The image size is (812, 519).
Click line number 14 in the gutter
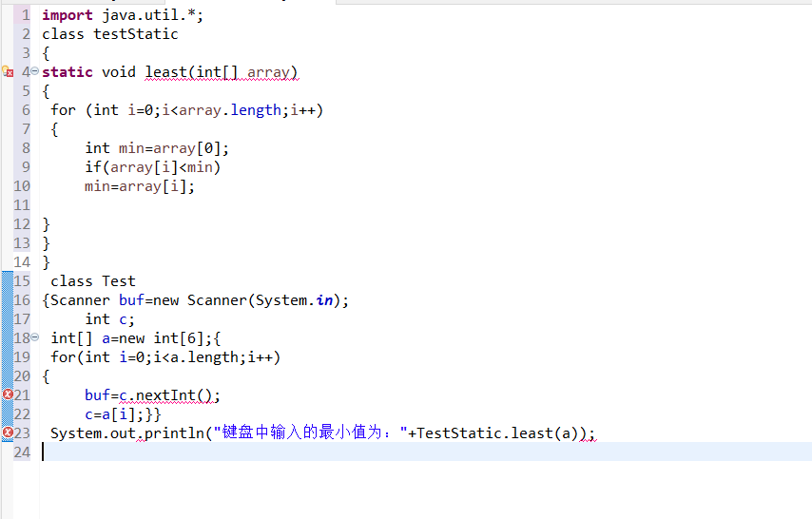tap(22, 262)
